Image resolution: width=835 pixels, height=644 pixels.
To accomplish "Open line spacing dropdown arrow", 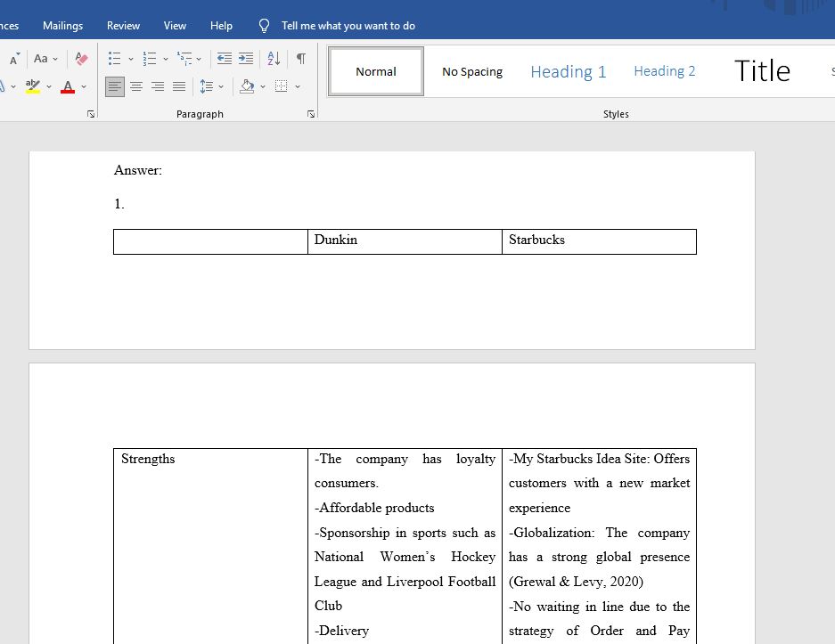I will 221,86.
